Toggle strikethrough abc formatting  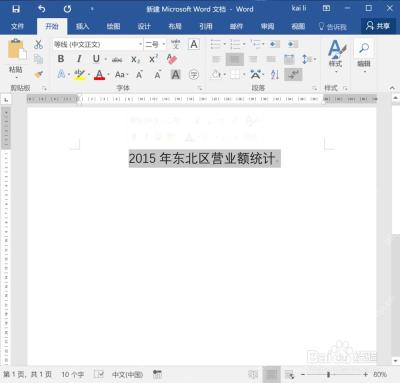coord(117,59)
